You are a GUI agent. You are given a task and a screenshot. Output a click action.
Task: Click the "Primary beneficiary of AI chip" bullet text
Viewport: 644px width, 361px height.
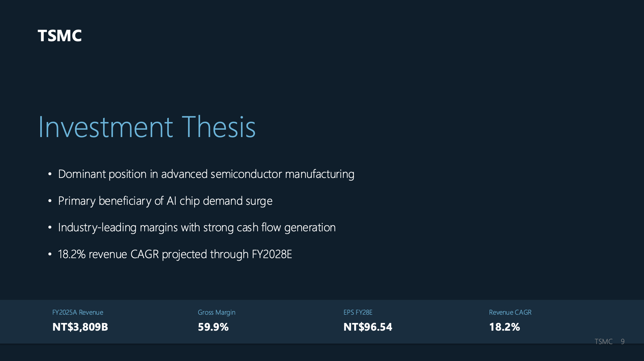point(165,201)
